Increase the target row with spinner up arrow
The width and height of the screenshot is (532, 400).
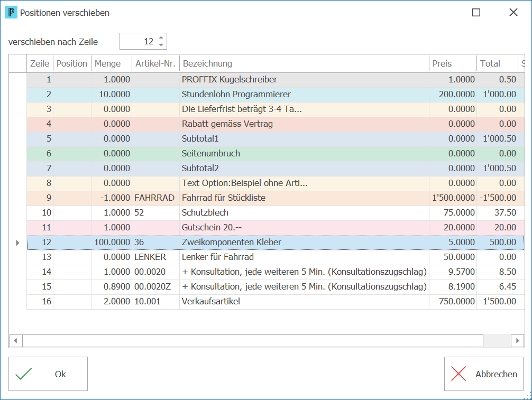tap(161, 38)
